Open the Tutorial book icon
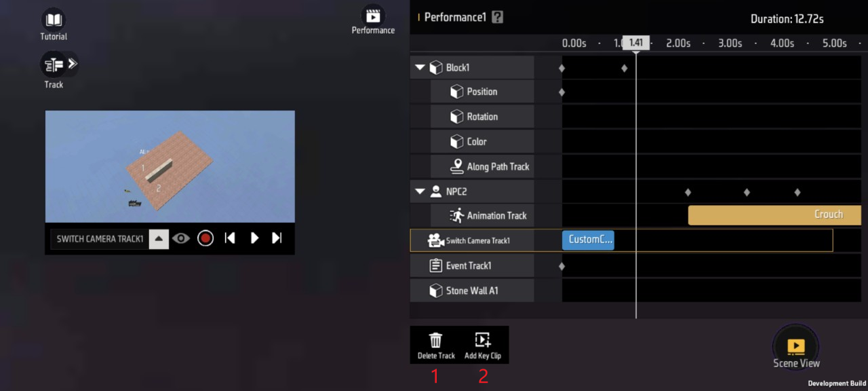Screen dimensions: 868x391 point(54,20)
